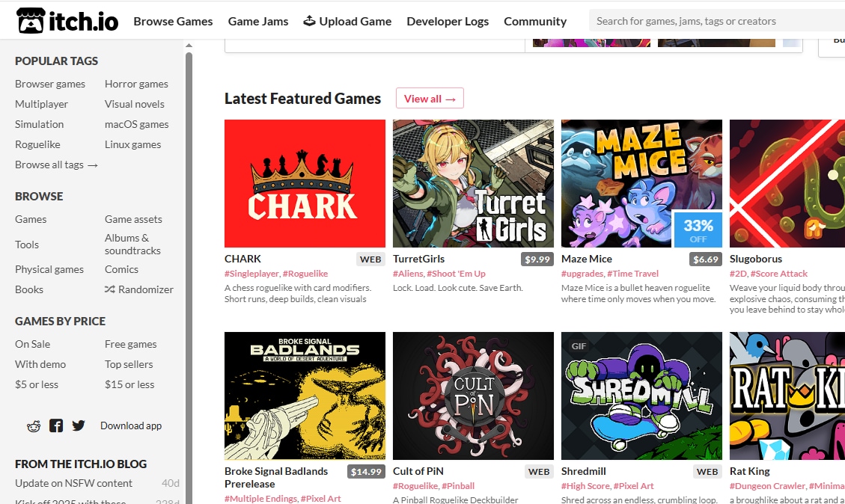Image resolution: width=845 pixels, height=504 pixels.
Task: Browse Albums & soundtracks
Action: coord(132,245)
